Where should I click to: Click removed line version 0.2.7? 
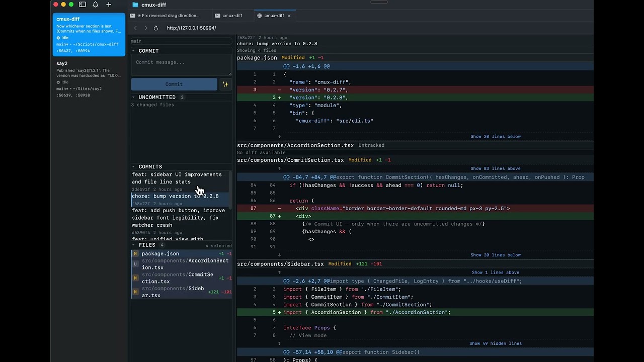[415, 89]
